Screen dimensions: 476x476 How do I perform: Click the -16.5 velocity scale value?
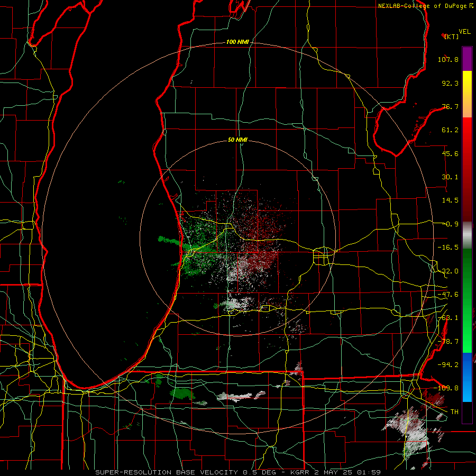448,248
